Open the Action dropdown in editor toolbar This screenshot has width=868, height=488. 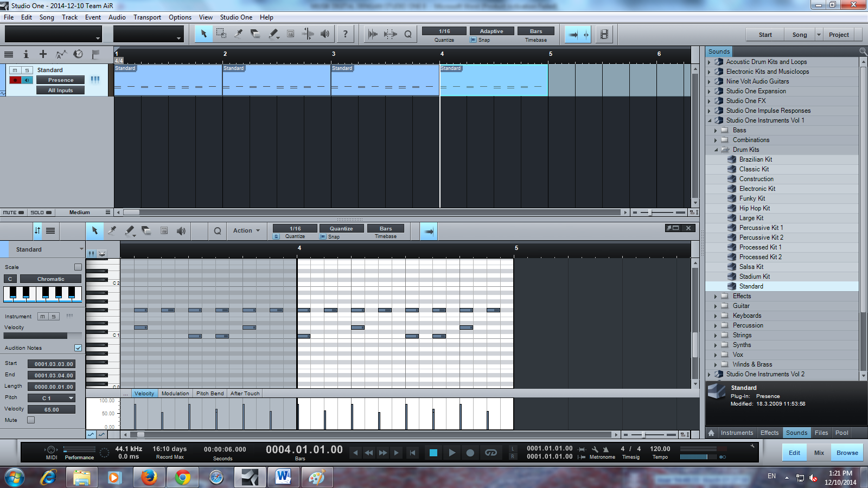click(246, 230)
